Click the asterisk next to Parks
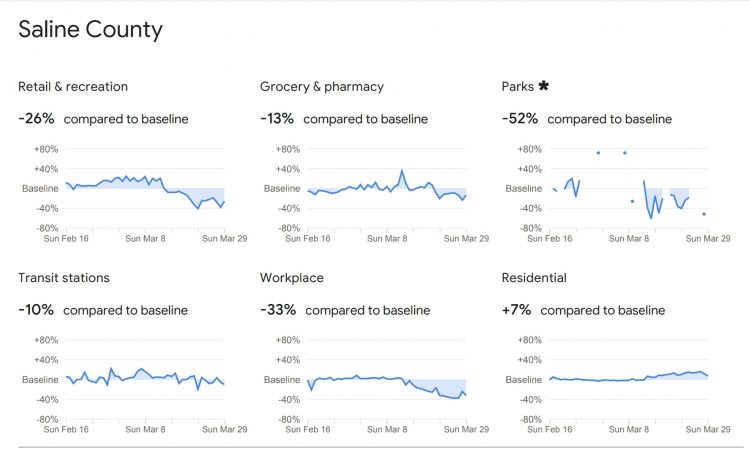This screenshot has width=750, height=456. pyautogui.click(x=544, y=86)
